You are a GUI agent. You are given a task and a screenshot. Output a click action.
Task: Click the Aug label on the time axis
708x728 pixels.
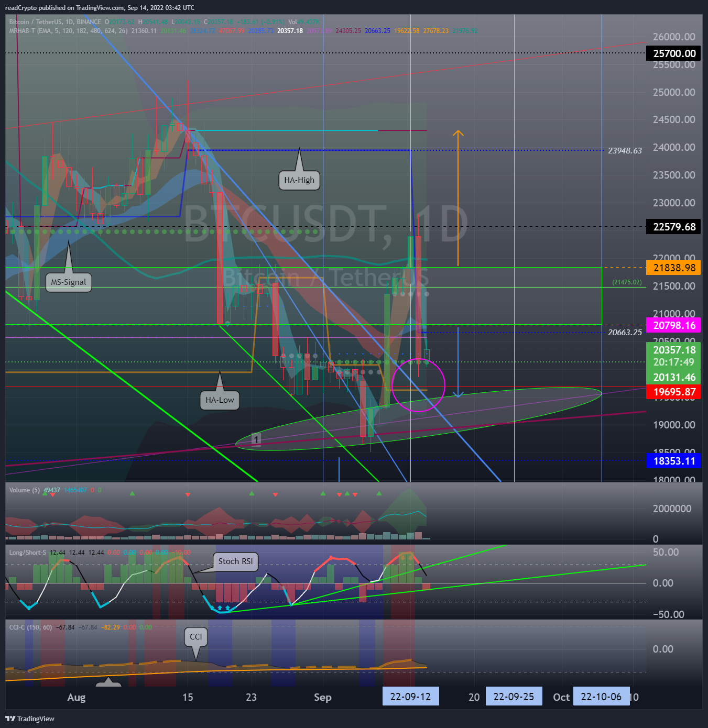coord(77,697)
